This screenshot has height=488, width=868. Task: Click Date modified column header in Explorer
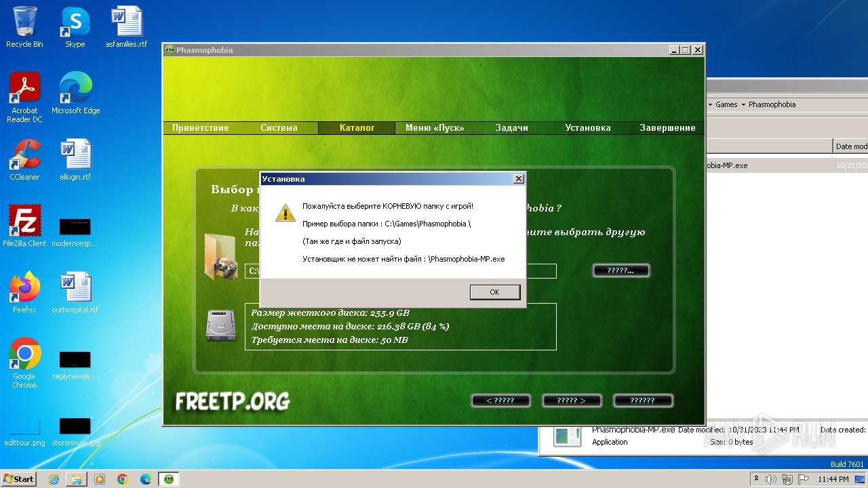click(x=851, y=146)
